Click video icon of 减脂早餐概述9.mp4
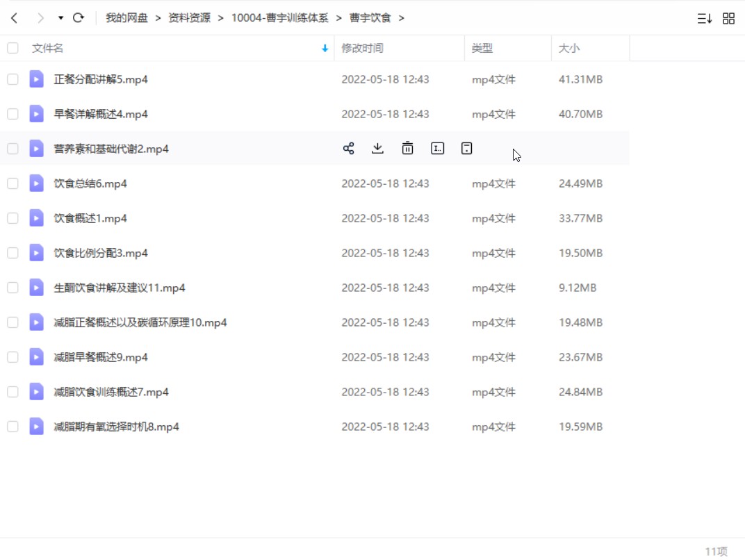 click(x=37, y=356)
